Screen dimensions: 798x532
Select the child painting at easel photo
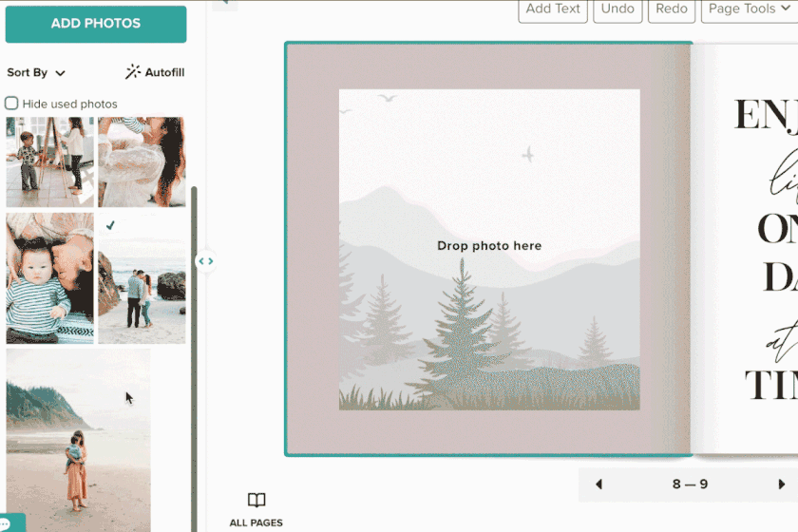point(49,161)
